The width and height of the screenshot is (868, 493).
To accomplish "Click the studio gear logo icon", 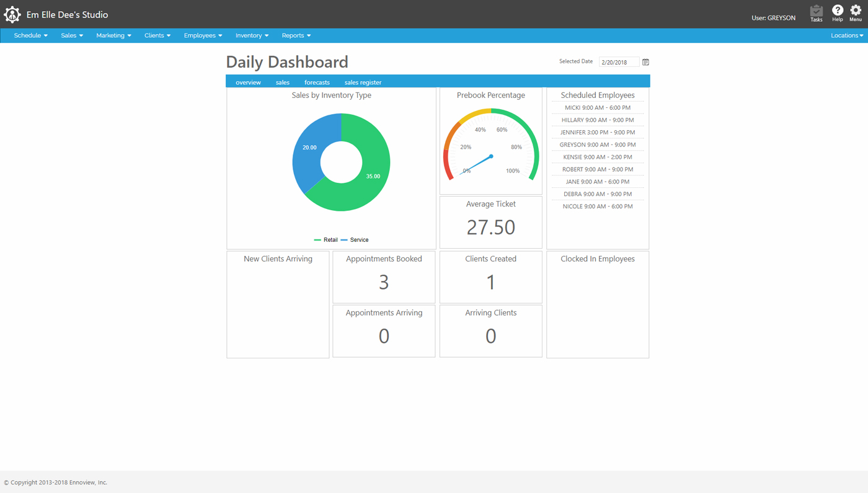I will coord(12,14).
